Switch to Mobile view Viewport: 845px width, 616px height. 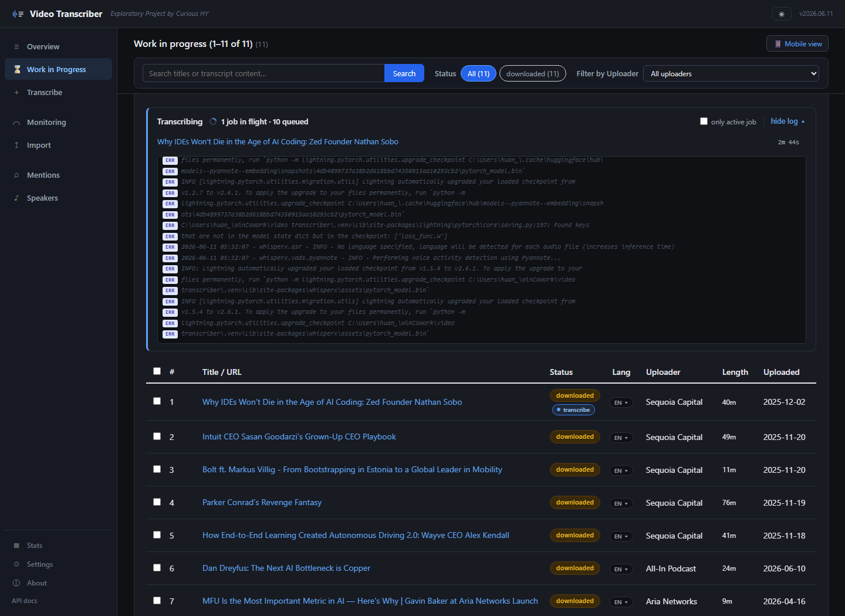pyautogui.click(x=797, y=43)
